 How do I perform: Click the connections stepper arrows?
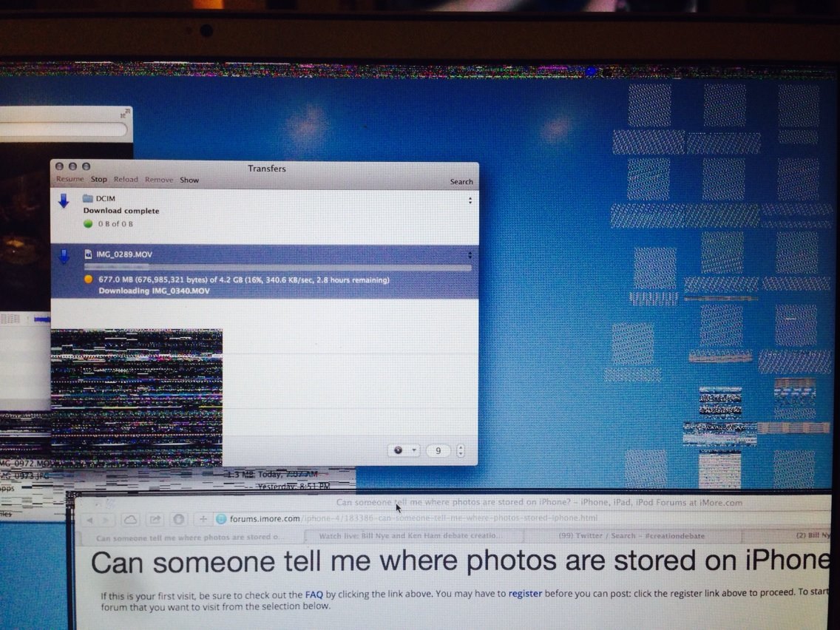pos(460,450)
